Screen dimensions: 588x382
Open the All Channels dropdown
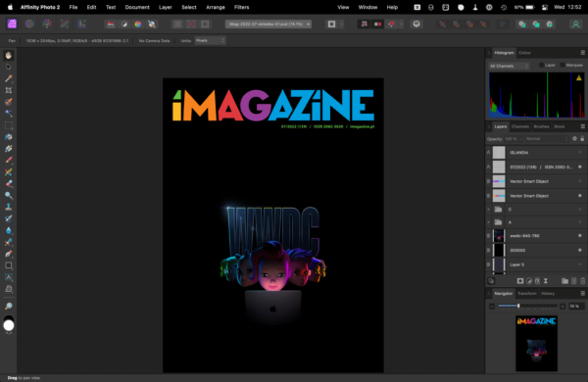[509, 66]
